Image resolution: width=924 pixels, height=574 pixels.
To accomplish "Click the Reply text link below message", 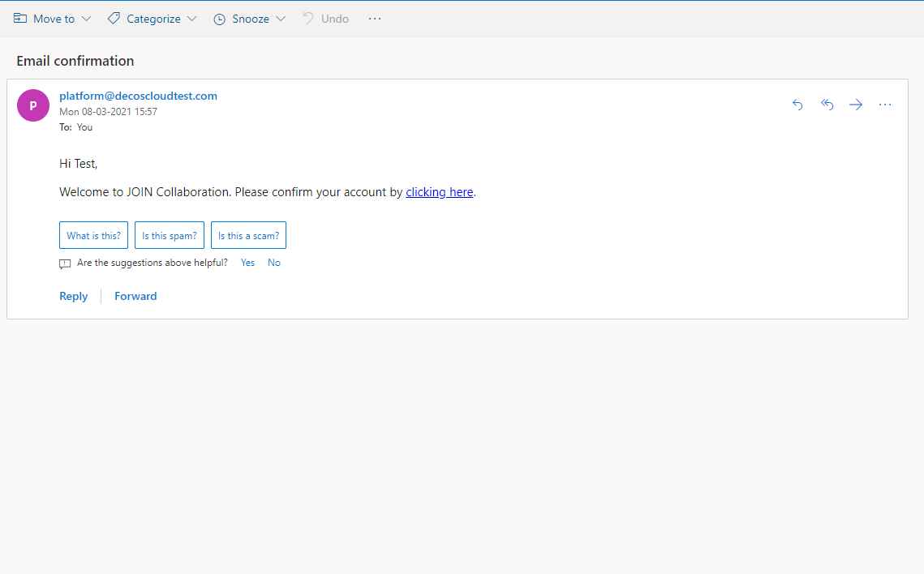I will [73, 296].
